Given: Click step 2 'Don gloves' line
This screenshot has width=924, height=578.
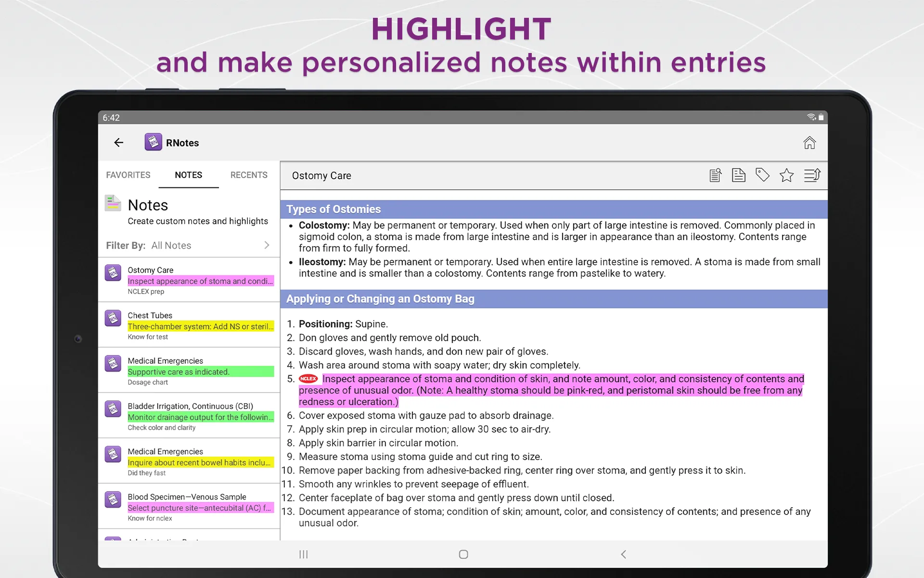Looking at the screenshot, I should pos(390,337).
